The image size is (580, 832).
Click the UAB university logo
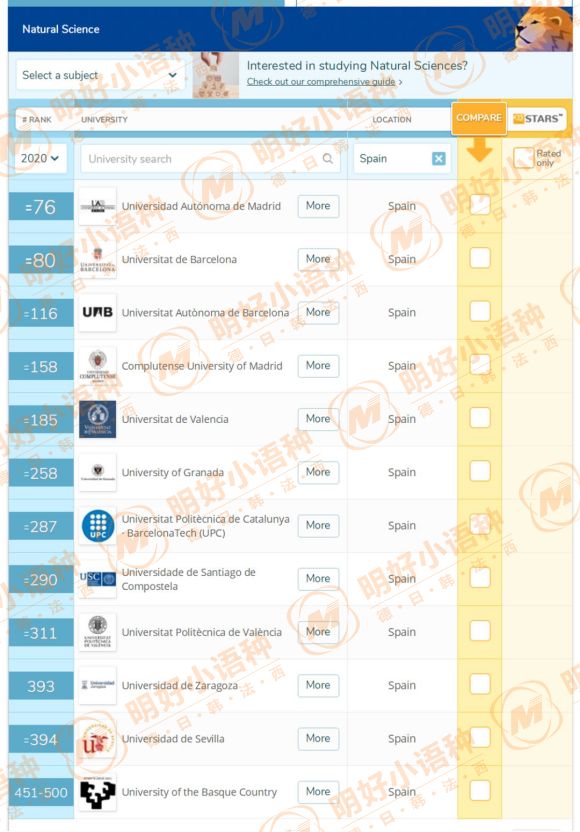[98, 313]
